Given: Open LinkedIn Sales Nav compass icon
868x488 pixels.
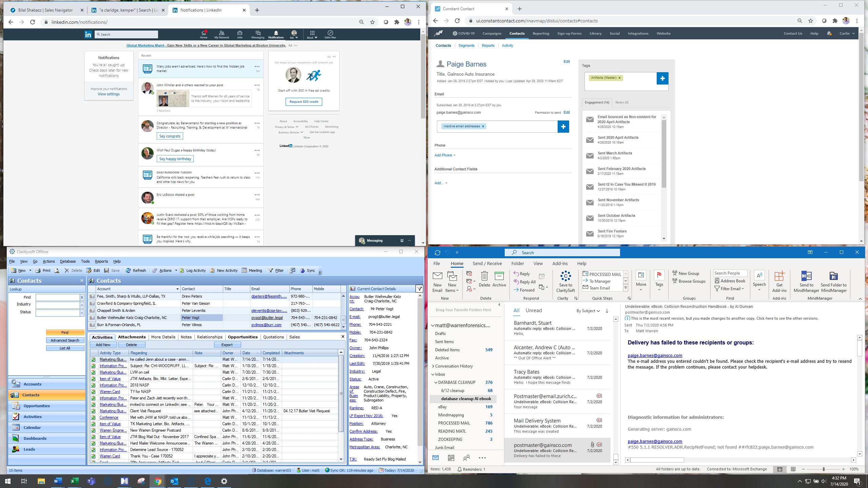Looking at the screenshot, I should [330, 34].
